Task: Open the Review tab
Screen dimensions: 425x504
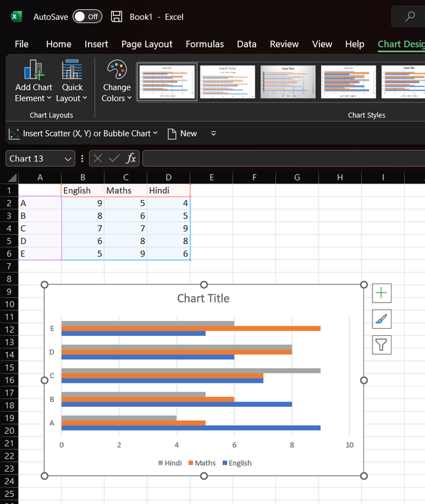Action: coord(284,44)
